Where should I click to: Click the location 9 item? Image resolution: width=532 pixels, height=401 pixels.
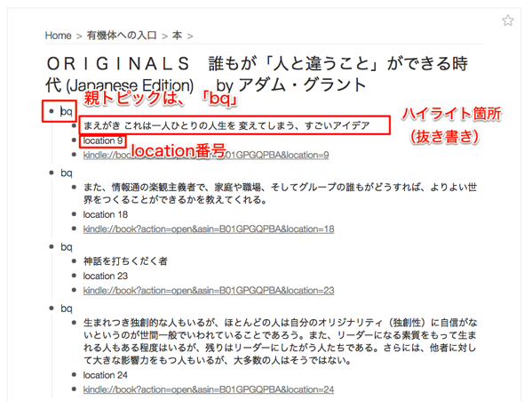click(x=103, y=140)
